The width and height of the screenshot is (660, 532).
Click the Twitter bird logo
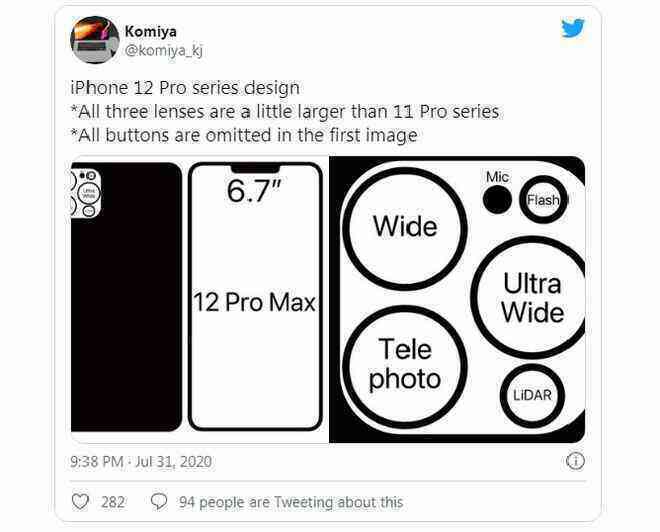(573, 28)
